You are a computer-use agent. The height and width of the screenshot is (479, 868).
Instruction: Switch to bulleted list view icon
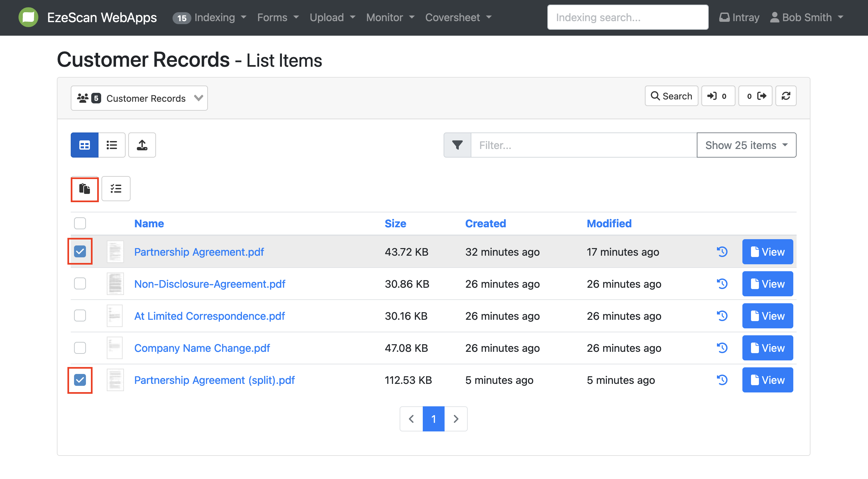[111, 145]
